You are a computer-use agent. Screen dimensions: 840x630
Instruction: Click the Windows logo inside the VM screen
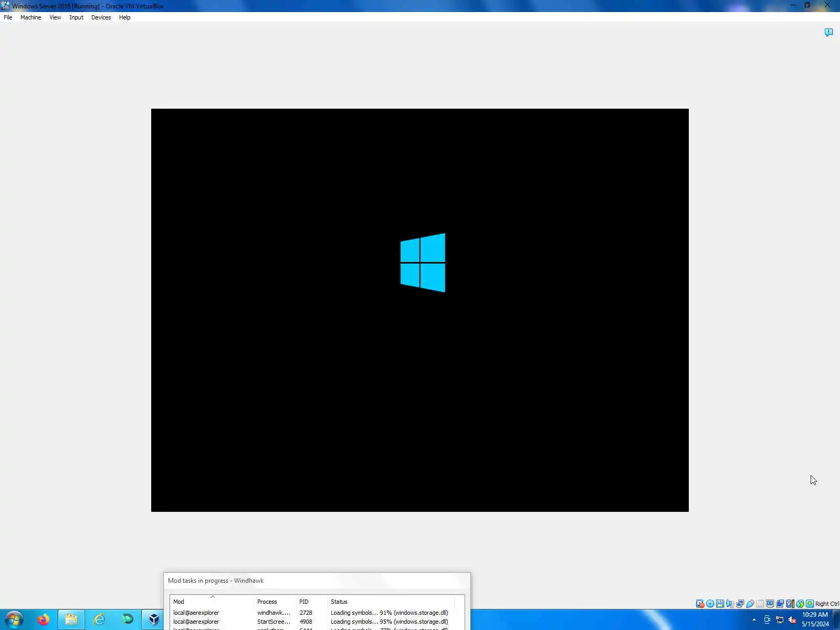click(x=423, y=262)
